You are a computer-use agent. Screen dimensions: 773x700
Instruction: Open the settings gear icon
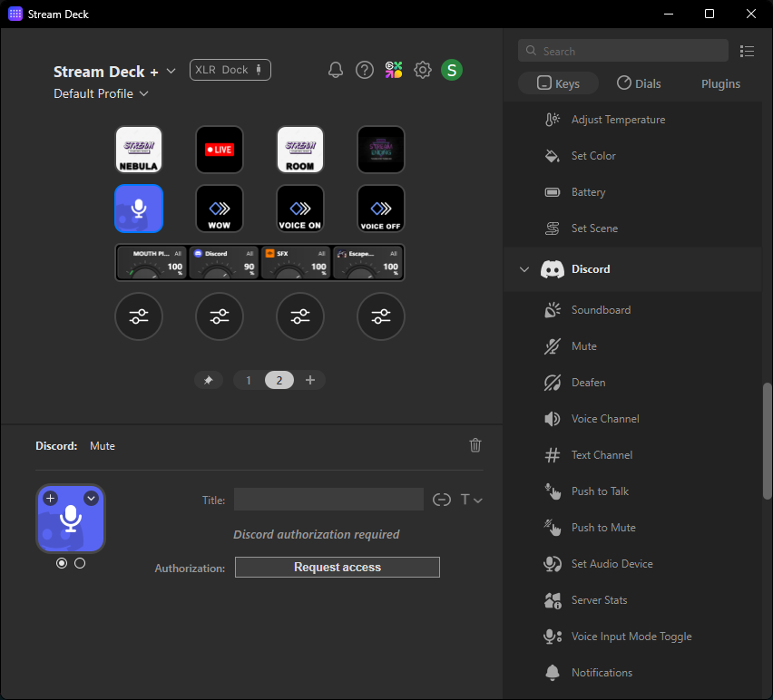[423, 70]
